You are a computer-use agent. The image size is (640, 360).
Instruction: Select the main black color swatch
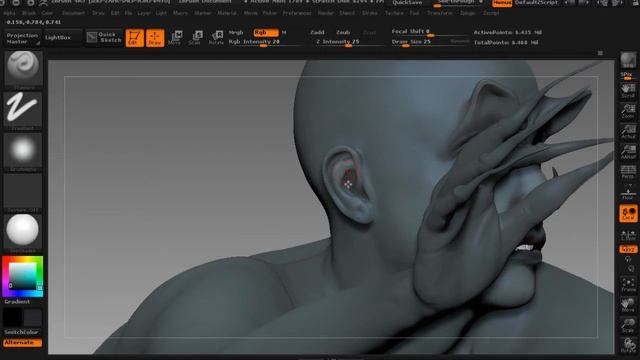[x=12, y=317]
